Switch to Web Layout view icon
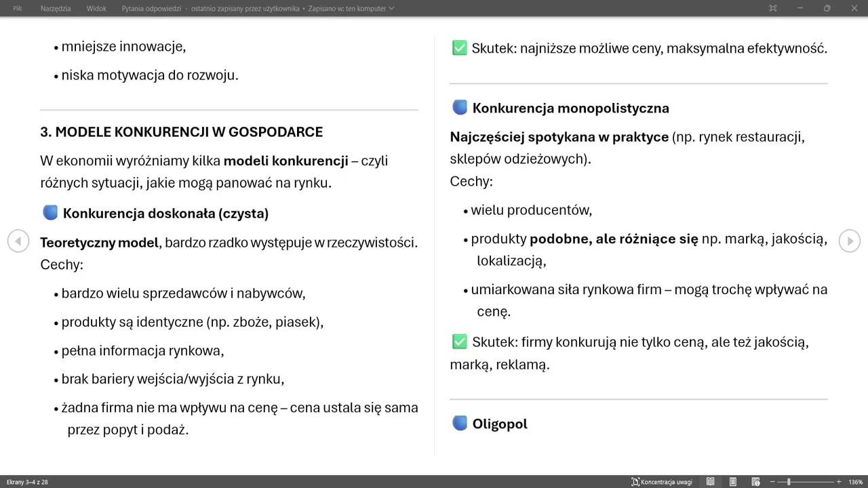This screenshot has height=488, width=868. [x=755, y=482]
